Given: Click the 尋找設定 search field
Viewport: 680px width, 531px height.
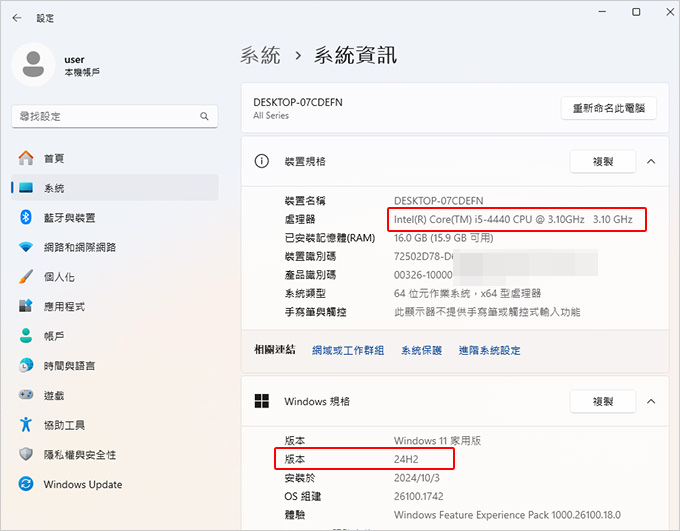Looking at the screenshot, I should point(115,116).
